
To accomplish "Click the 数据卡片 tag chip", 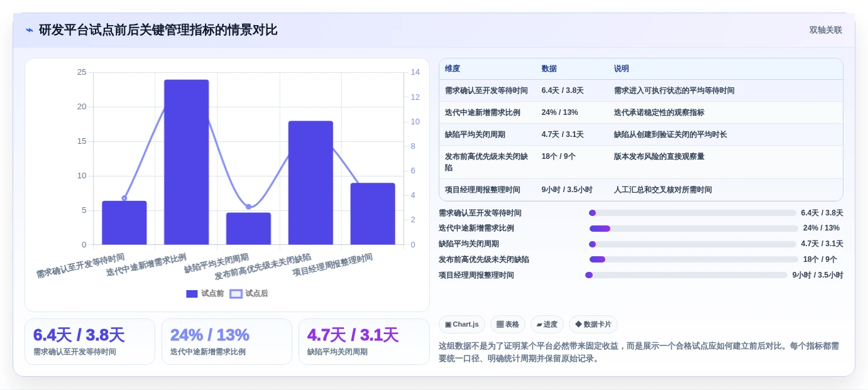I will [x=593, y=324].
